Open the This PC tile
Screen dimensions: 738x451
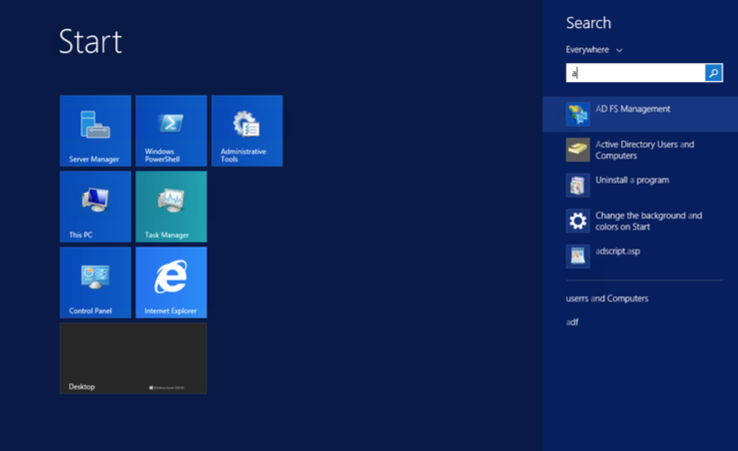pos(96,206)
